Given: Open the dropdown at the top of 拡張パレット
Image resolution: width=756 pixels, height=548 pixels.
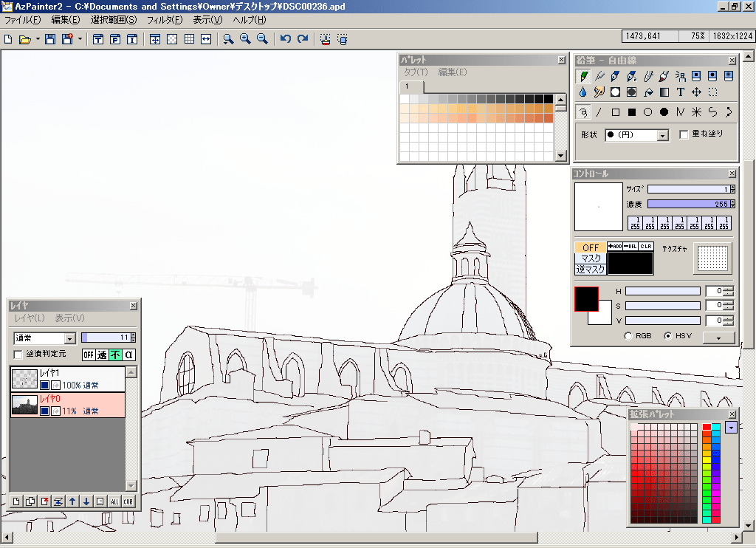Looking at the screenshot, I should (731, 426).
